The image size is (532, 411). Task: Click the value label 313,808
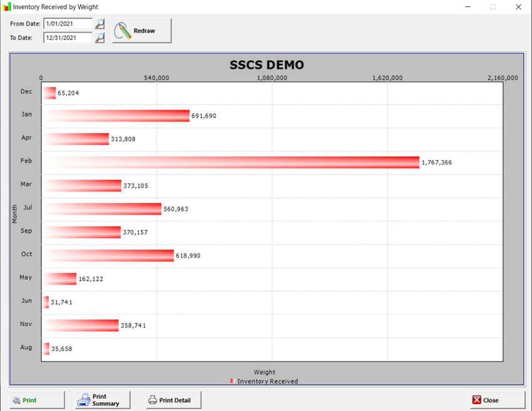[123, 139]
